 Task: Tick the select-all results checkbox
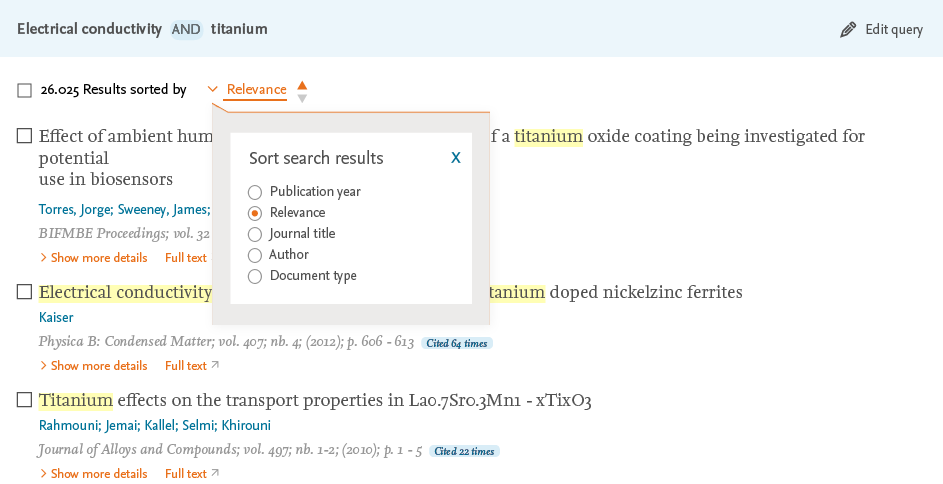click(24, 91)
